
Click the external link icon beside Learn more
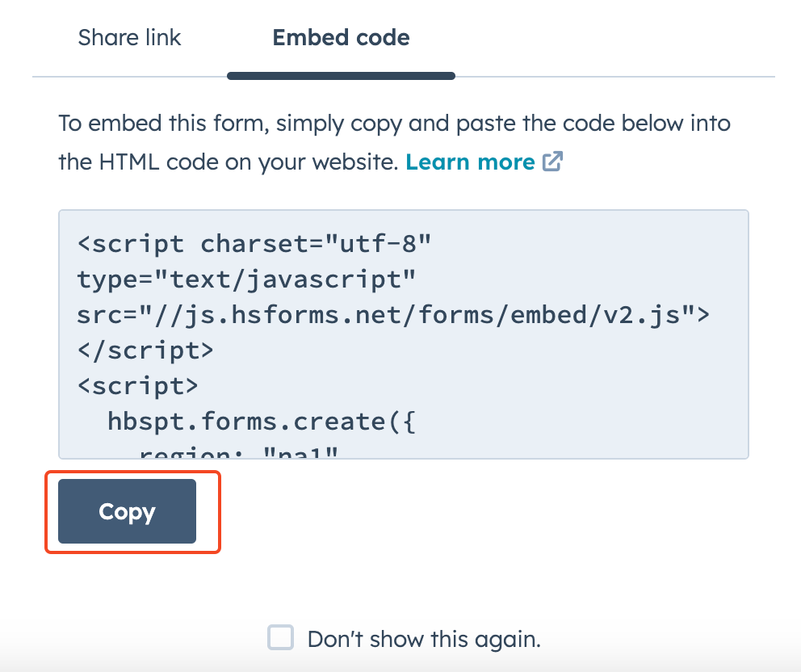pyautogui.click(x=552, y=162)
